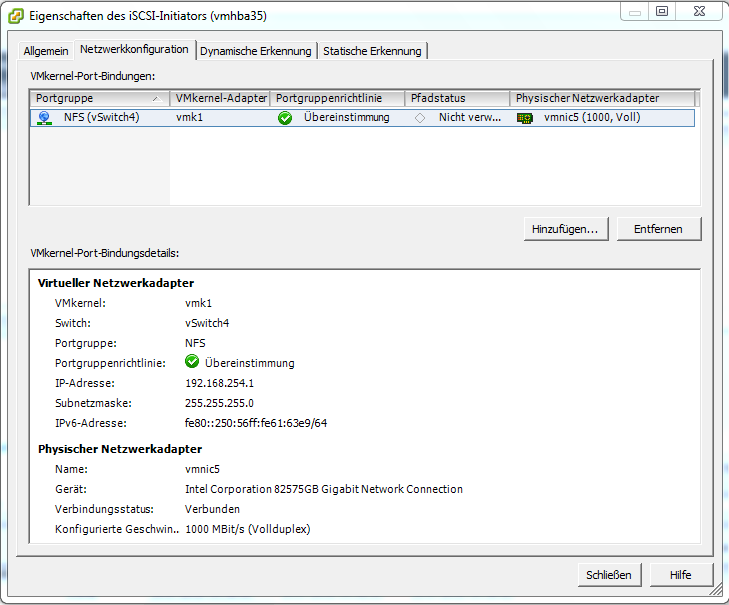Click the green check icon in binding row

285,118
